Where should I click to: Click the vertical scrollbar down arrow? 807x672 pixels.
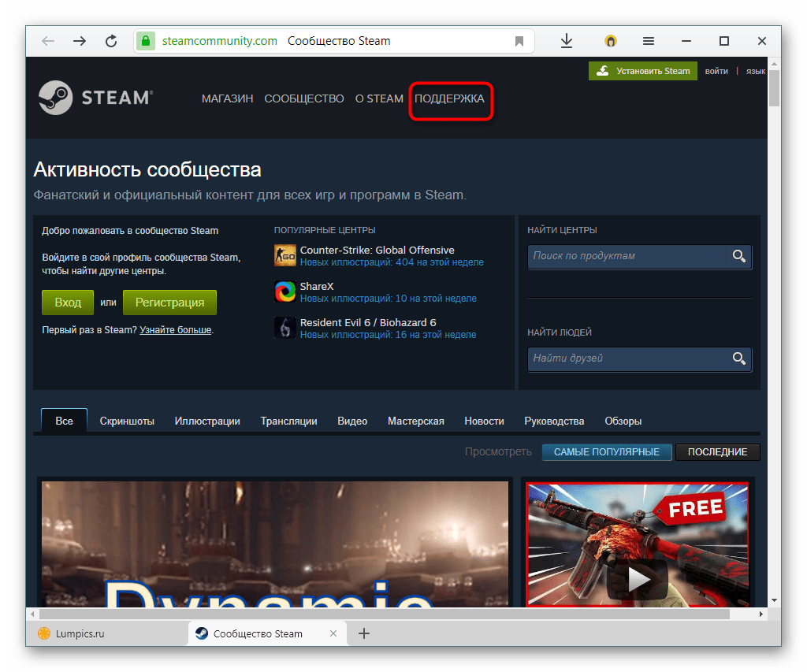pos(774,600)
